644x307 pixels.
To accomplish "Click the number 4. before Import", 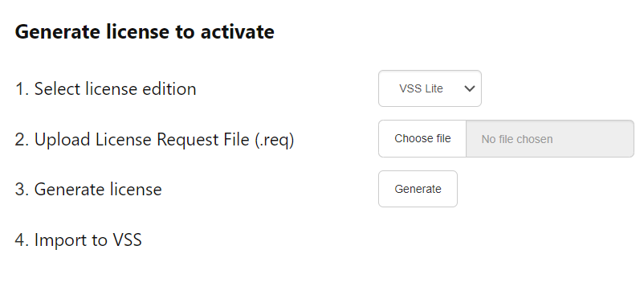I will click(x=22, y=240).
